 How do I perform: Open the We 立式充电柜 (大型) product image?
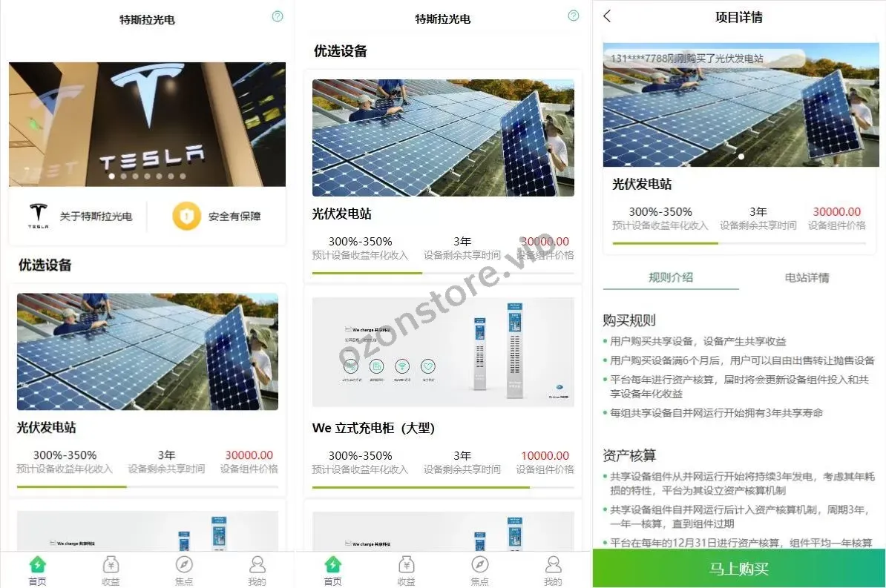(443, 352)
